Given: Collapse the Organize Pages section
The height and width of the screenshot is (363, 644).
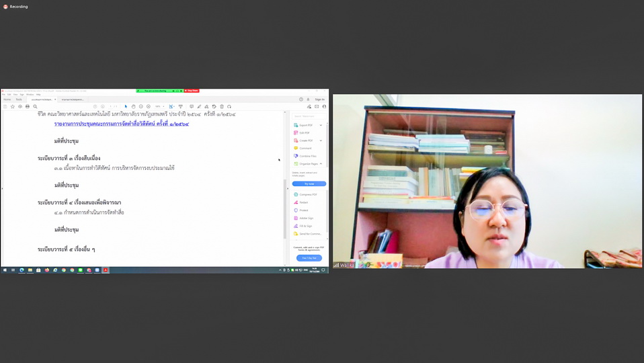Looking at the screenshot, I should click(x=321, y=163).
